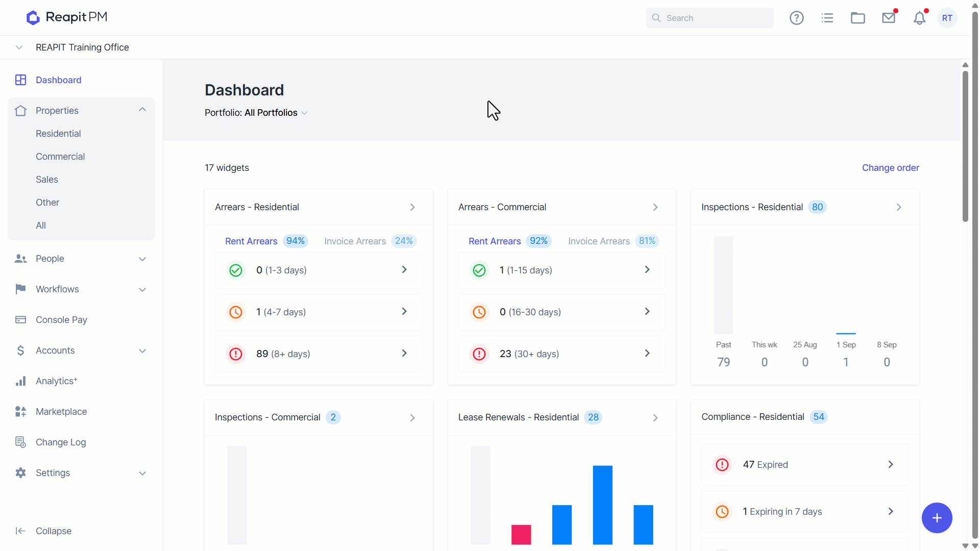
Task: Open the help question mark icon
Action: coord(796,18)
